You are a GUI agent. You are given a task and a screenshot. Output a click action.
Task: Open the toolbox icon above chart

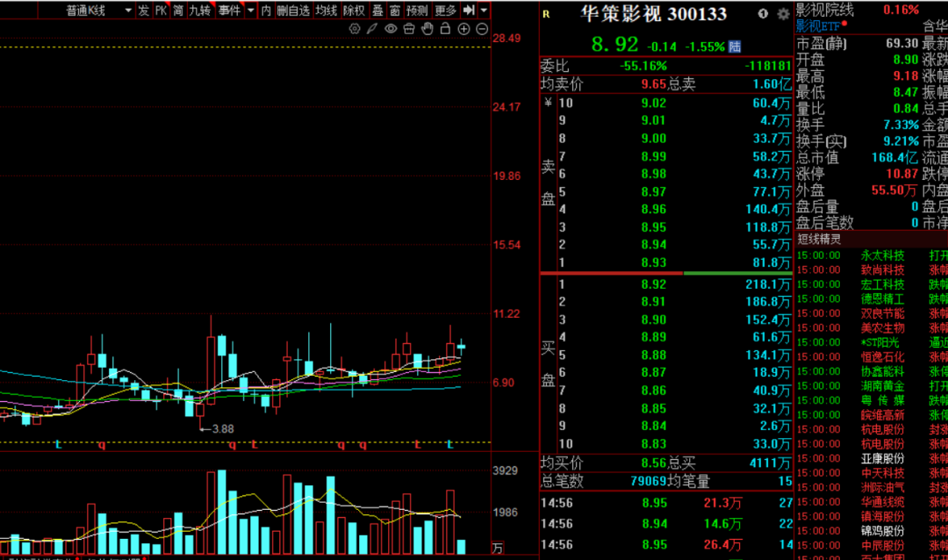click(x=409, y=28)
